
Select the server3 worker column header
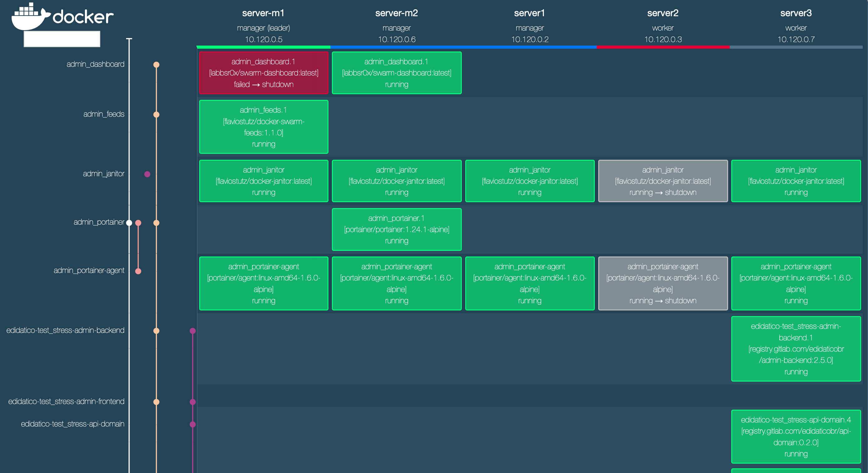tap(796, 13)
